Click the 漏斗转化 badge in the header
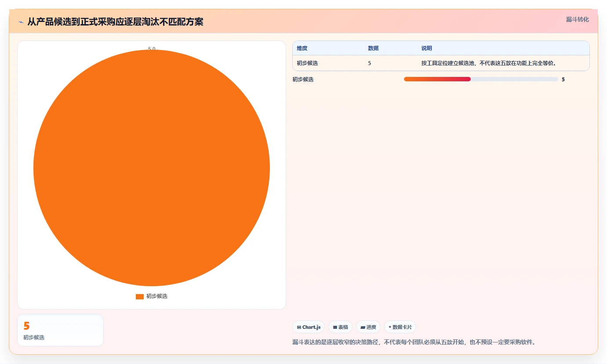 pyautogui.click(x=577, y=19)
